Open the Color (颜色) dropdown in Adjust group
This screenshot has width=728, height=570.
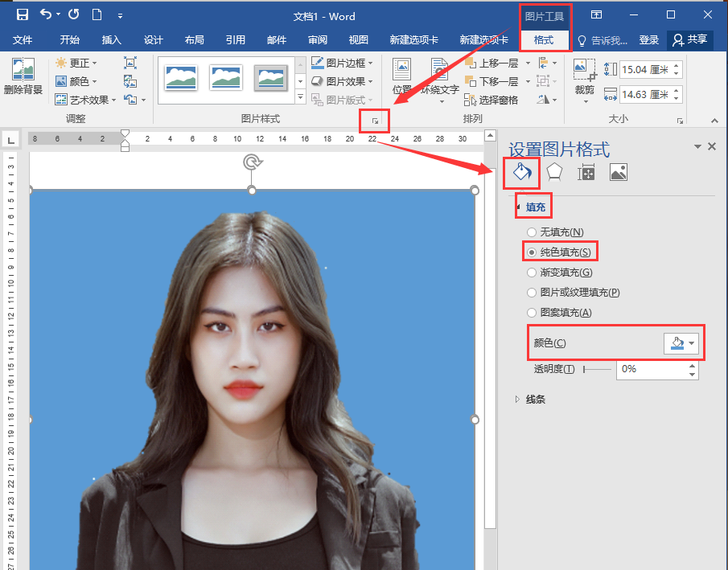76,81
